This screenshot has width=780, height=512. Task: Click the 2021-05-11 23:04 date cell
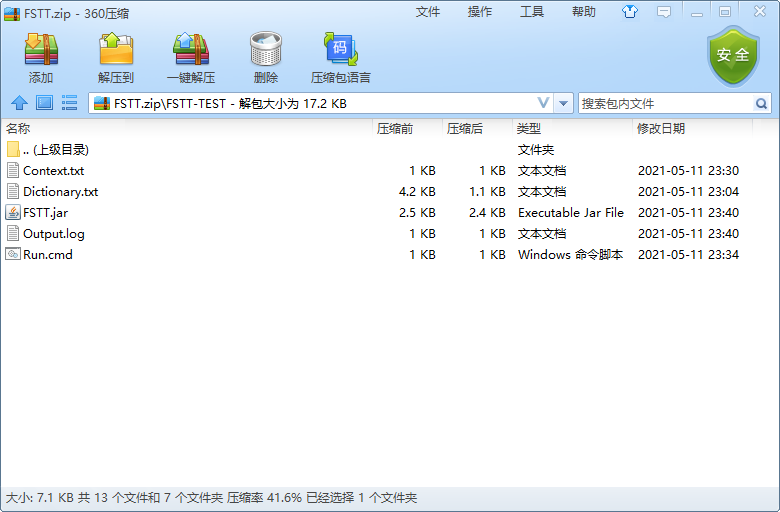[x=688, y=192]
